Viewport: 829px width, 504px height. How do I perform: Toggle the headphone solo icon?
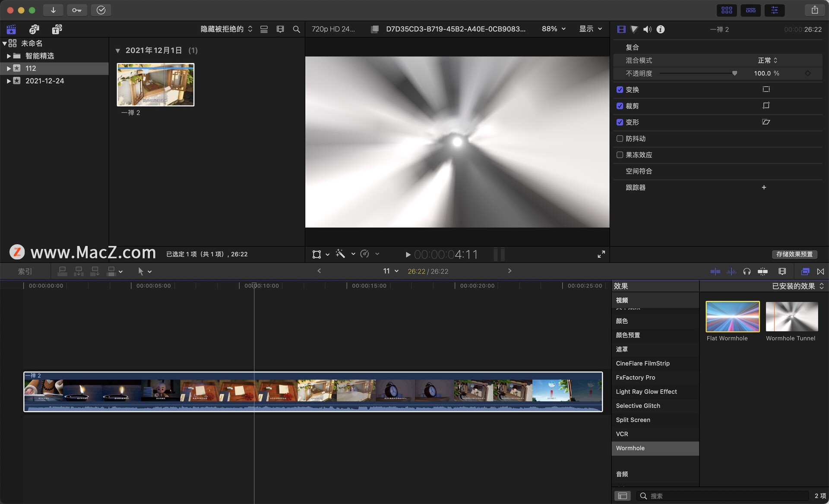[747, 271]
